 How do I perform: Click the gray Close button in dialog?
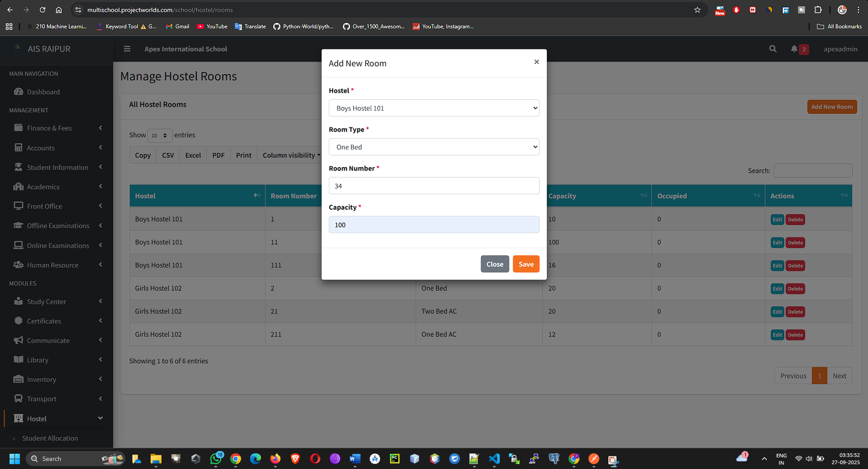click(494, 264)
